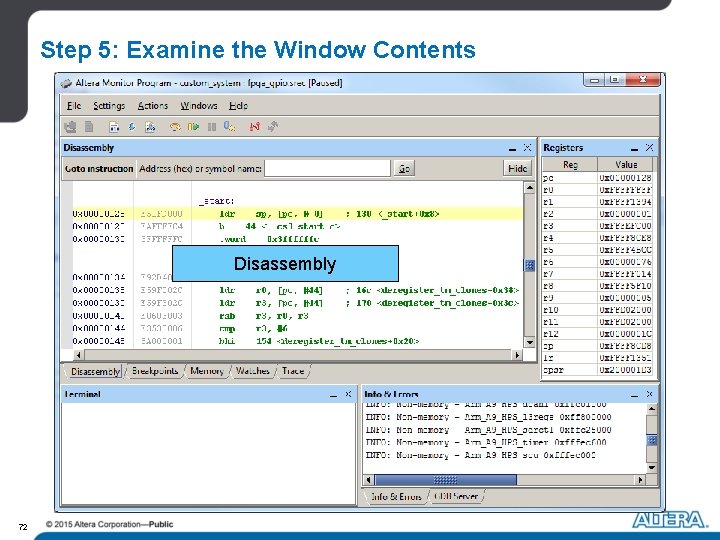Select the .word 0x3ffffffc disassembly line
This screenshot has height=540, width=720.
pyautogui.click(x=297, y=239)
